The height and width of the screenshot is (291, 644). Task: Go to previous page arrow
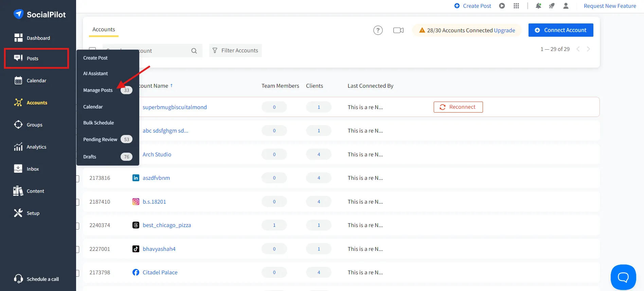click(578, 49)
